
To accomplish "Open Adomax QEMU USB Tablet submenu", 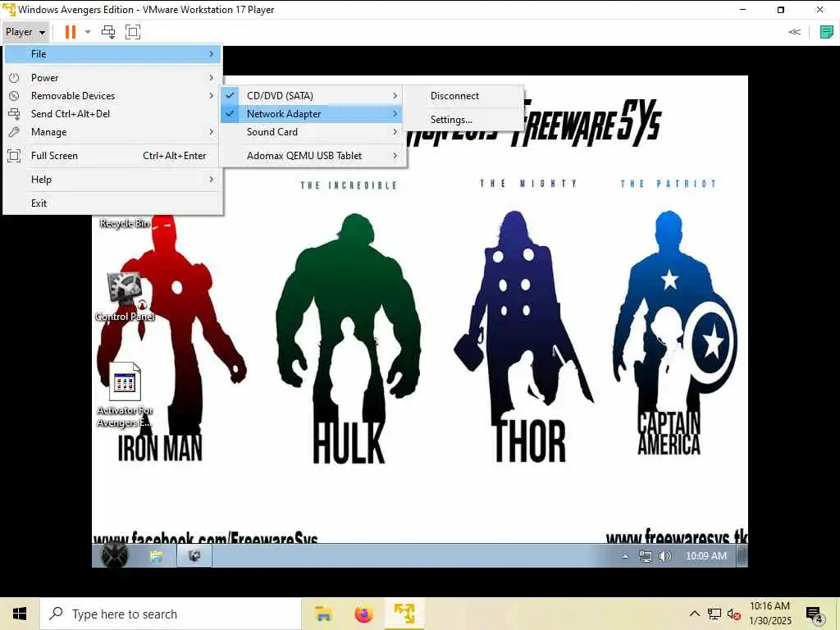I will (313, 156).
